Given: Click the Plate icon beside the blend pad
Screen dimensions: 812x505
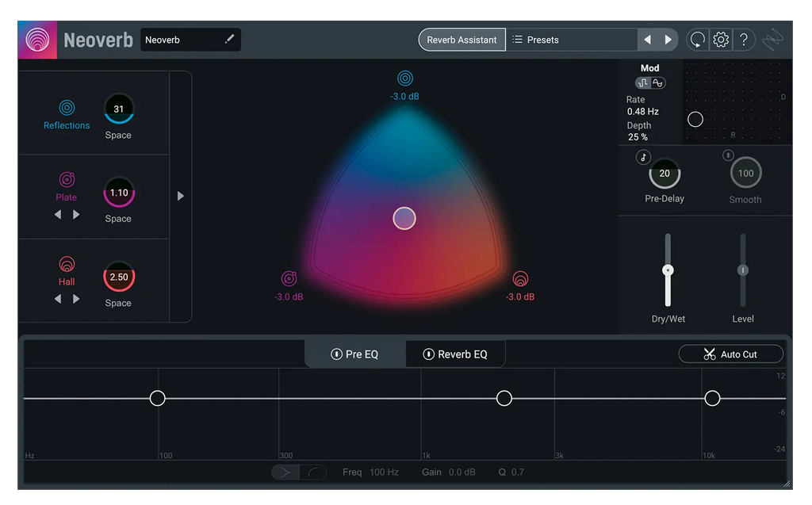Looking at the screenshot, I should [289, 278].
